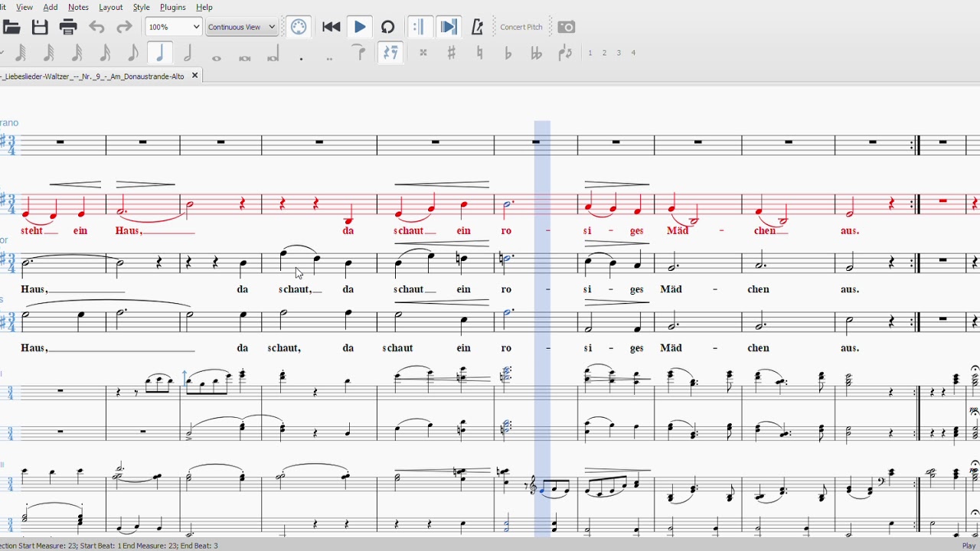Select voice 4
Viewport: 980px width, 551px height.
[x=634, y=53]
